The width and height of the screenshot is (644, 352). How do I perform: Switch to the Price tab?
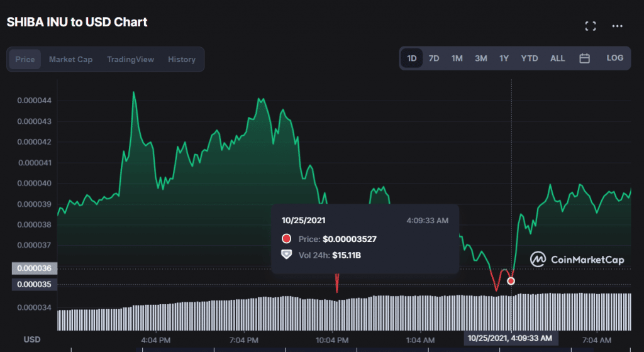click(x=25, y=60)
